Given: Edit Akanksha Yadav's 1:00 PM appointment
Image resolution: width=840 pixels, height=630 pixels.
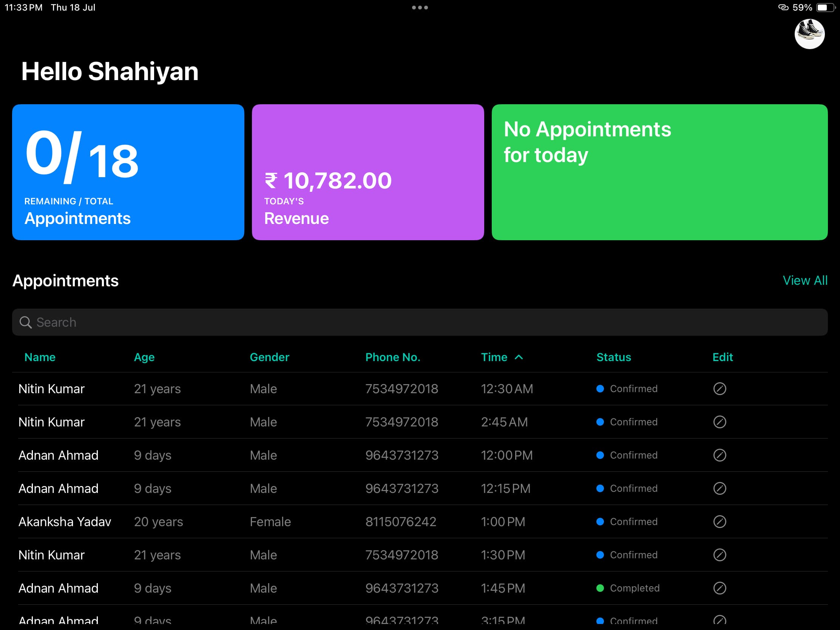Looking at the screenshot, I should click(719, 521).
